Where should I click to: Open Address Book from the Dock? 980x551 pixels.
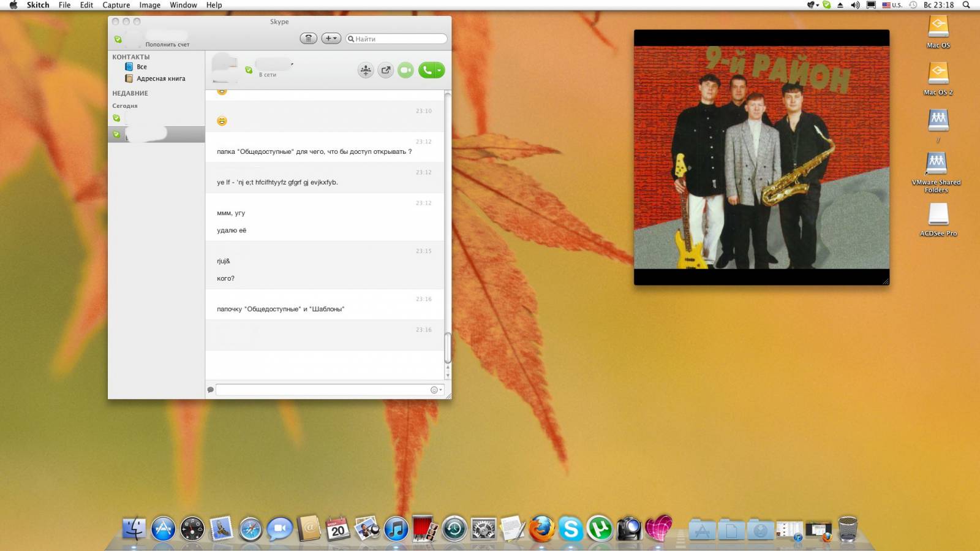tap(309, 529)
